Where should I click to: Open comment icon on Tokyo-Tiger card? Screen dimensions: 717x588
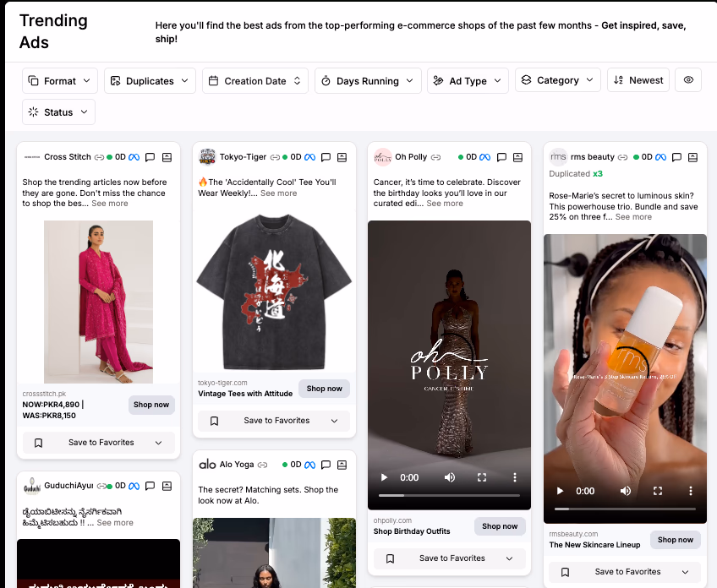(x=326, y=157)
